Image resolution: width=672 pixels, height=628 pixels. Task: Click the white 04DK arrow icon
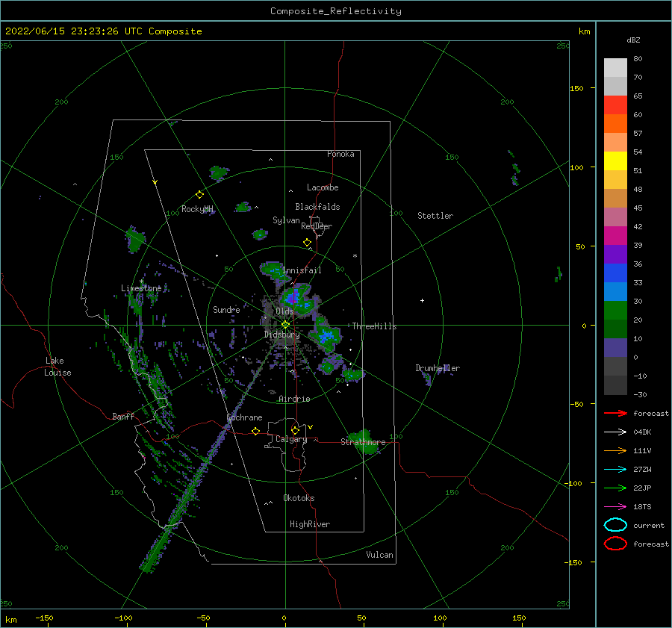point(615,432)
